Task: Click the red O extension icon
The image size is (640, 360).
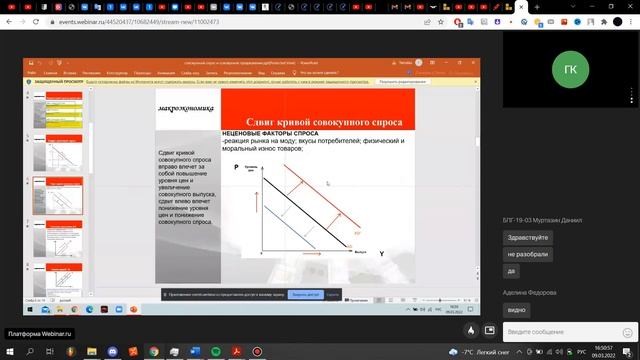Action: coord(458,22)
